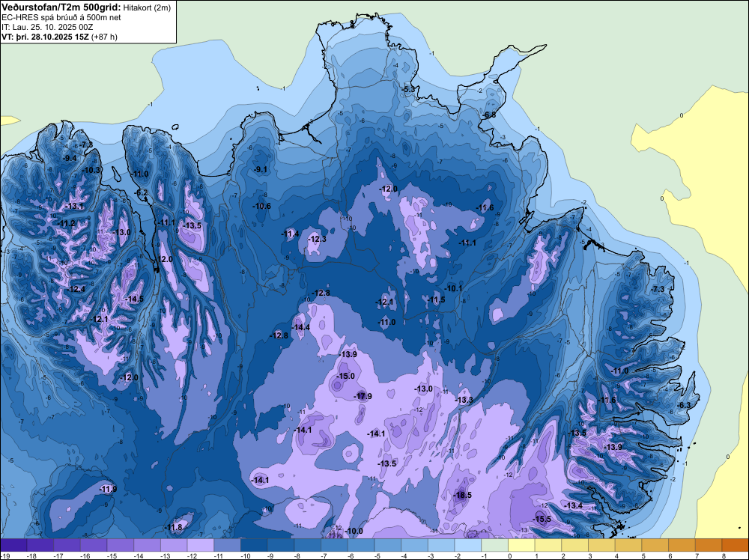This screenshot has height=560, width=749.
Task: Click the -6.2 temperature label
Action: pyautogui.click(x=142, y=192)
